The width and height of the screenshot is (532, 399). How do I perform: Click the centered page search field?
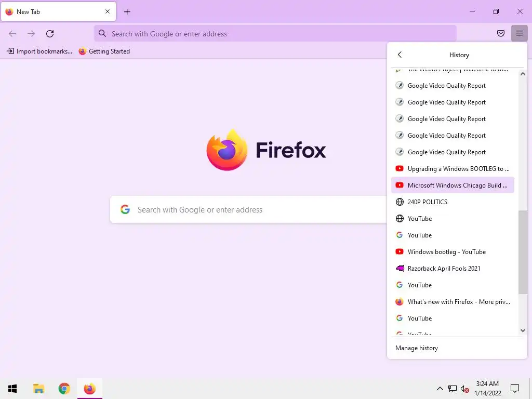pyautogui.click(x=248, y=209)
